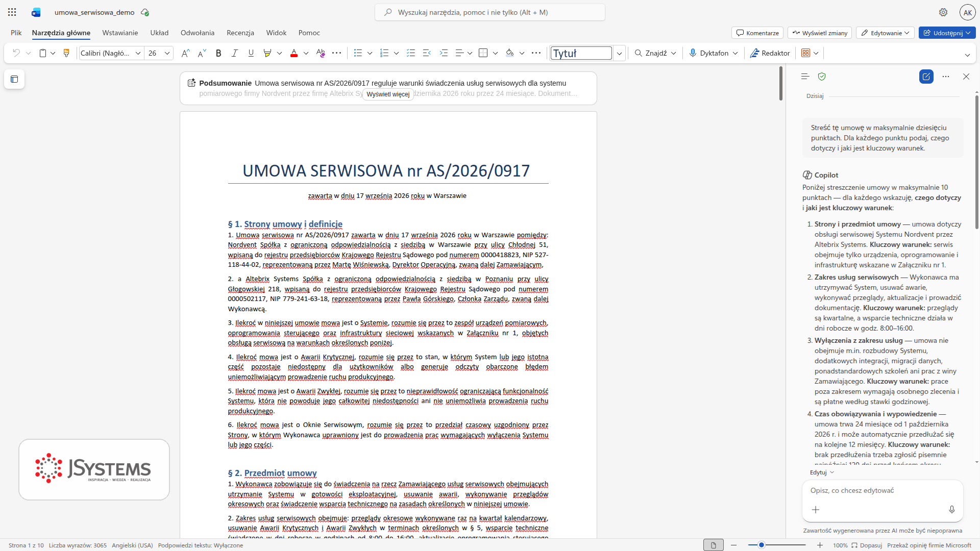Increase paragraph indent
The image size is (980, 551).
[444, 53]
